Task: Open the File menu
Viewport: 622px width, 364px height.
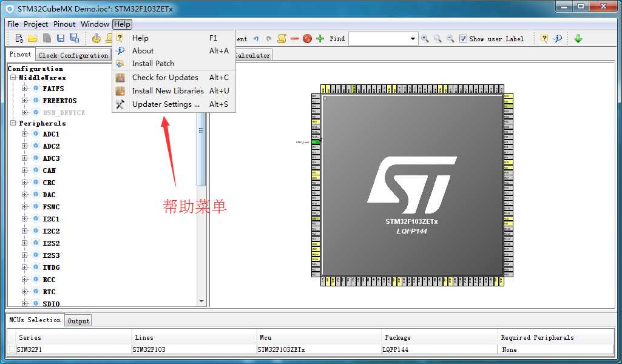Action: [13, 24]
